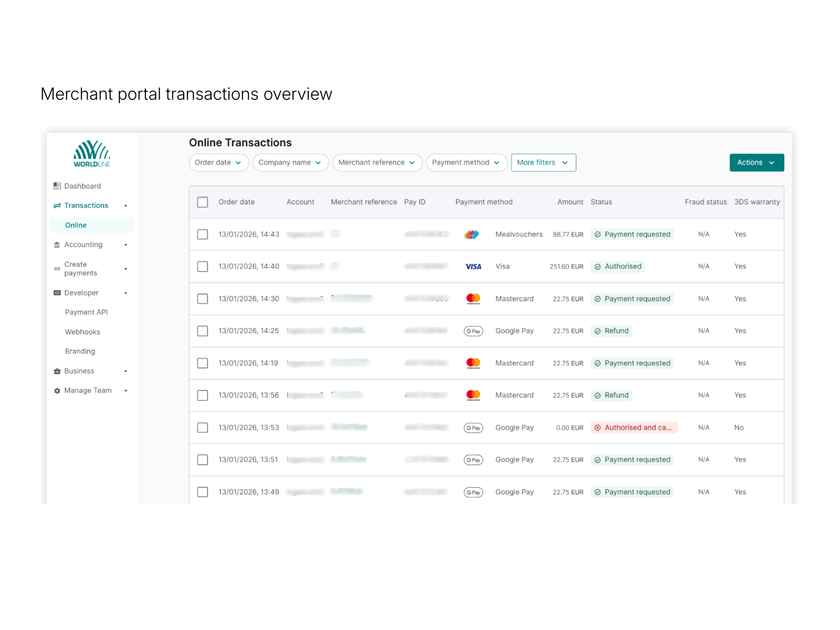Click the Authorised status badge on the Visa row

click(x=617, y=266)
